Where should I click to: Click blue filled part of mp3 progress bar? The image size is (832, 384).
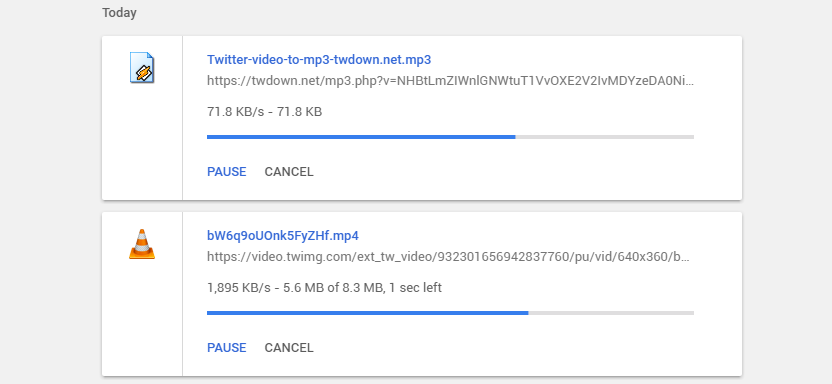(x=361, y=137)
